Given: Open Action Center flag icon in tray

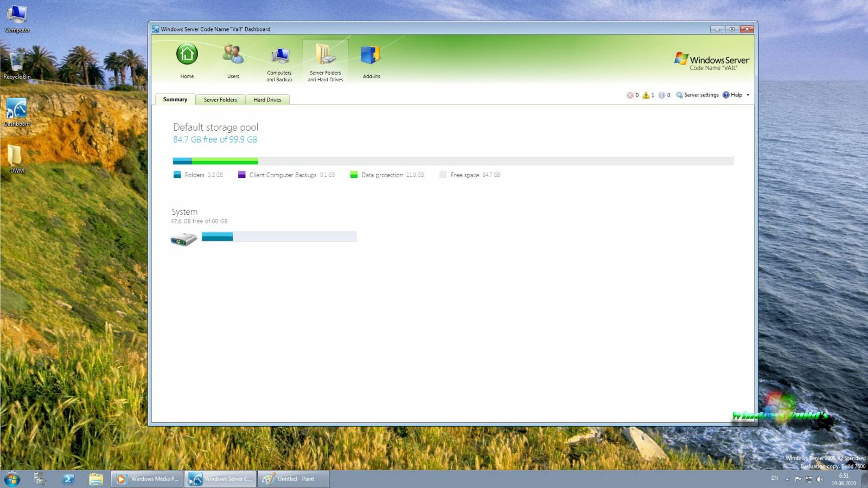Looking at the screenshot, I should point(798,479).
